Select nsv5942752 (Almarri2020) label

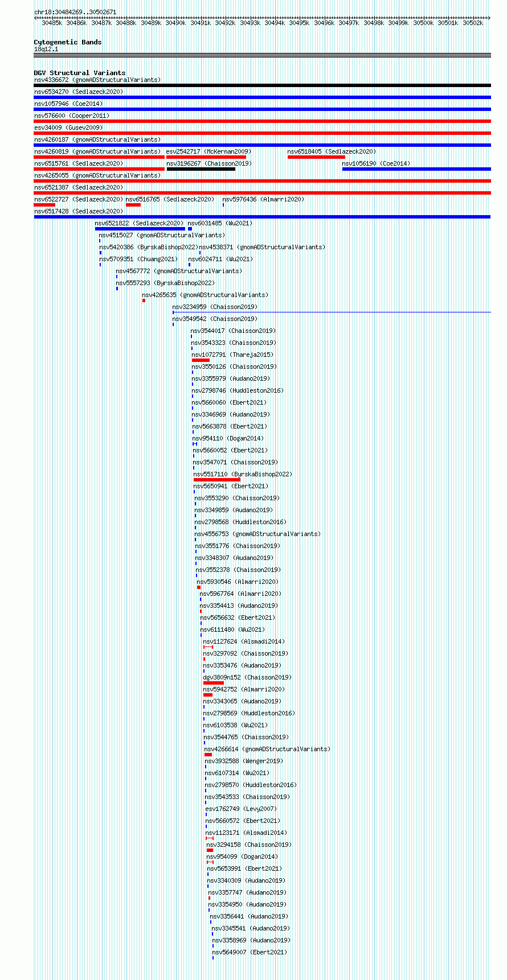click(x=244, y=689)
